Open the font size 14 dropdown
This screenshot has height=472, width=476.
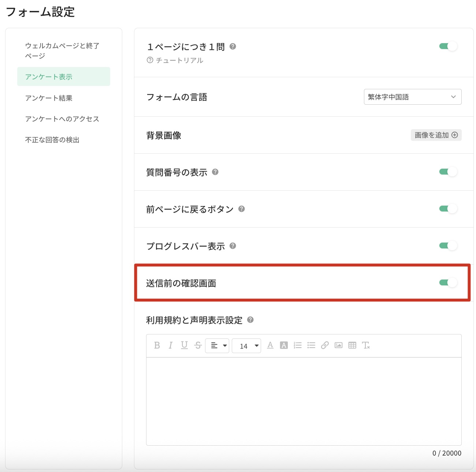tap(246, 346)
